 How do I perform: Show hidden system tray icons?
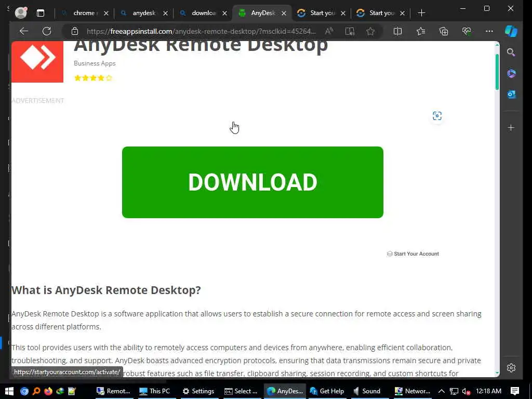442,391
